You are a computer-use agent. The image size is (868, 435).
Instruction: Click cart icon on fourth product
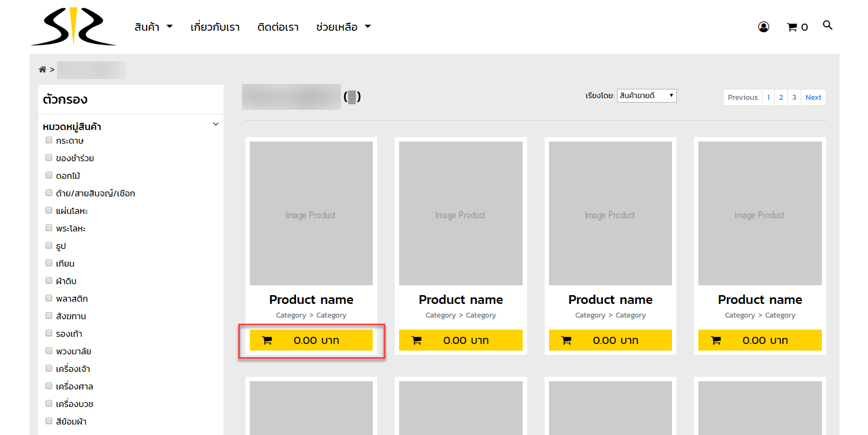coord(716,340)
